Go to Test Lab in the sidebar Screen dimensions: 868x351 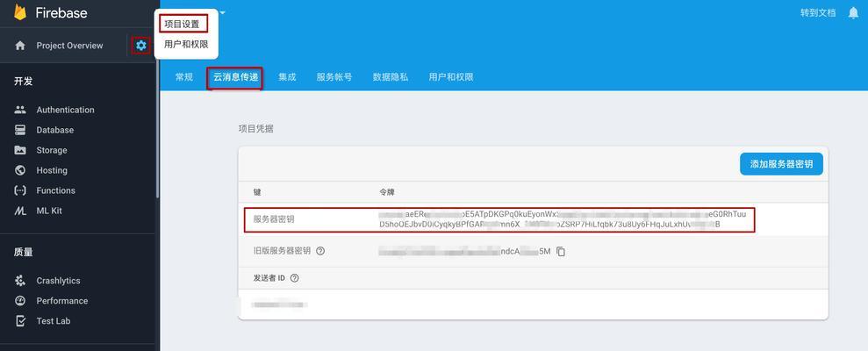tap(54, 321)
